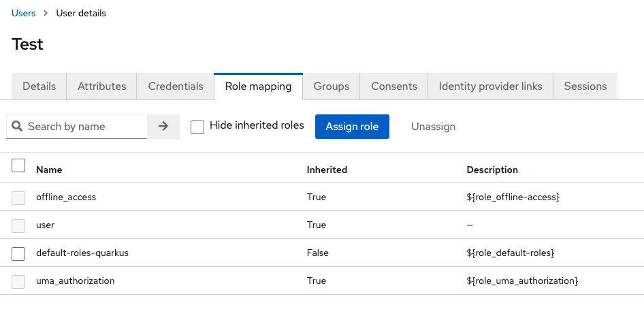Screen dimensions: 644x335
Task: Enable Hide inherited roles checkbox
Action: (197, 127)
